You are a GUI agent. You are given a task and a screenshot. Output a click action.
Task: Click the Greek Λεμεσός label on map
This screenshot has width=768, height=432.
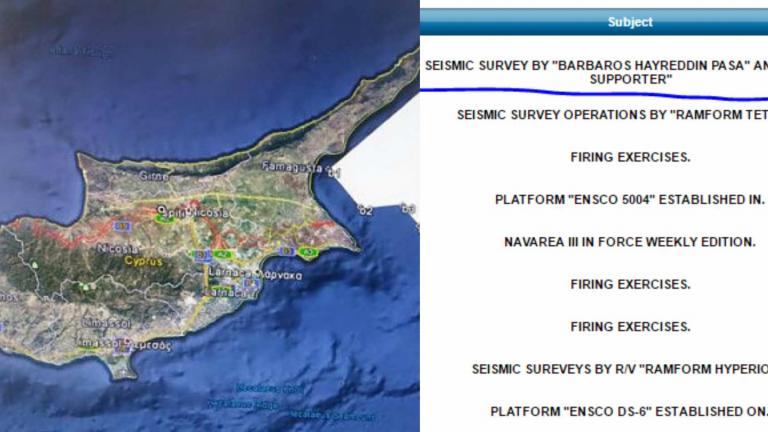point(151,345)
